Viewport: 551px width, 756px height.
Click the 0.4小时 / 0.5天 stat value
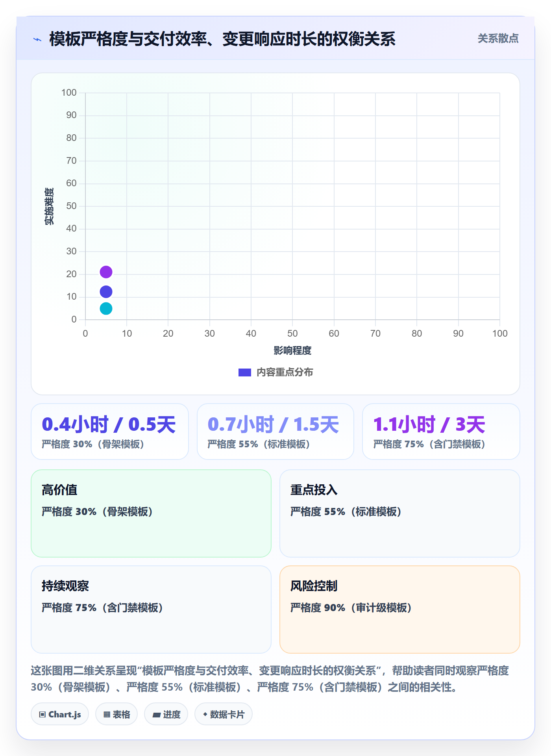[109, 424]
